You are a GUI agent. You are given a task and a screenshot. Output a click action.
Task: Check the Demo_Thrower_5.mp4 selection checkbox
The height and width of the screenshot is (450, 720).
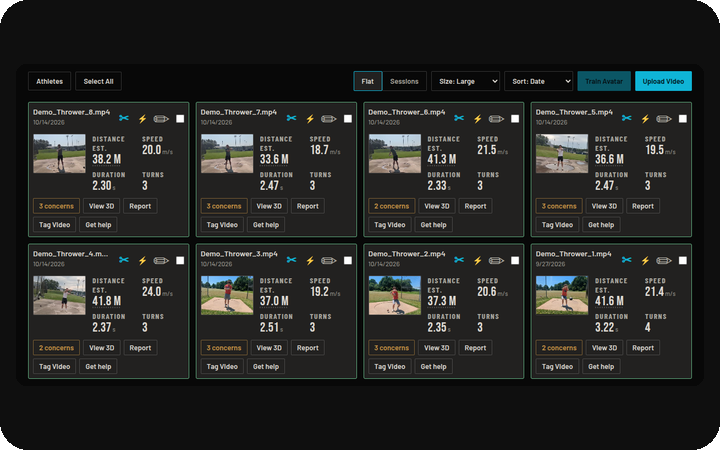coord(683,119)
